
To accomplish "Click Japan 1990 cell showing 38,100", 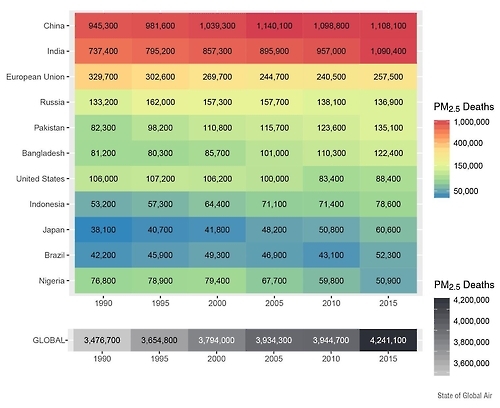I will pos(103,230).
